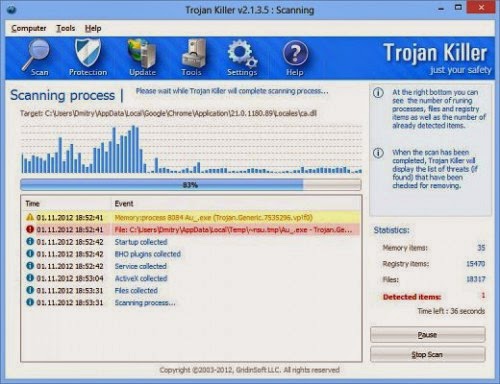This screenshot has height=384, width=500.
Task: Select the 'Startup collected' event text
Action: 141,242
